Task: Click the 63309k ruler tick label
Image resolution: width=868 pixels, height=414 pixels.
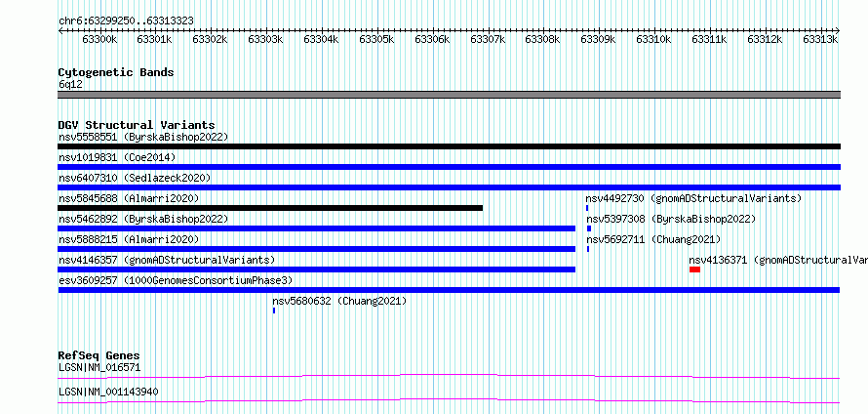Action: click(599, 39)
